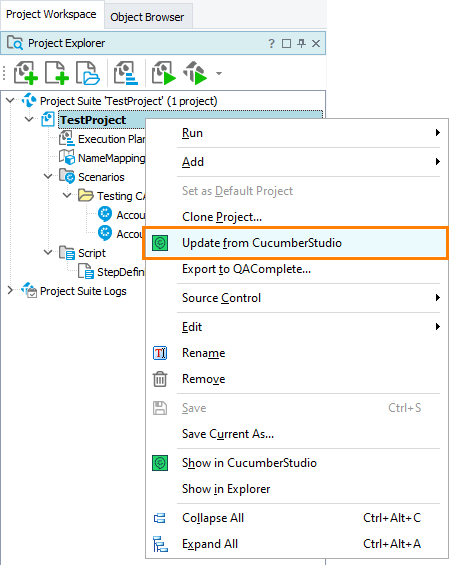
Task: Switch to the Object Browser tab
Action: [147, 17]
